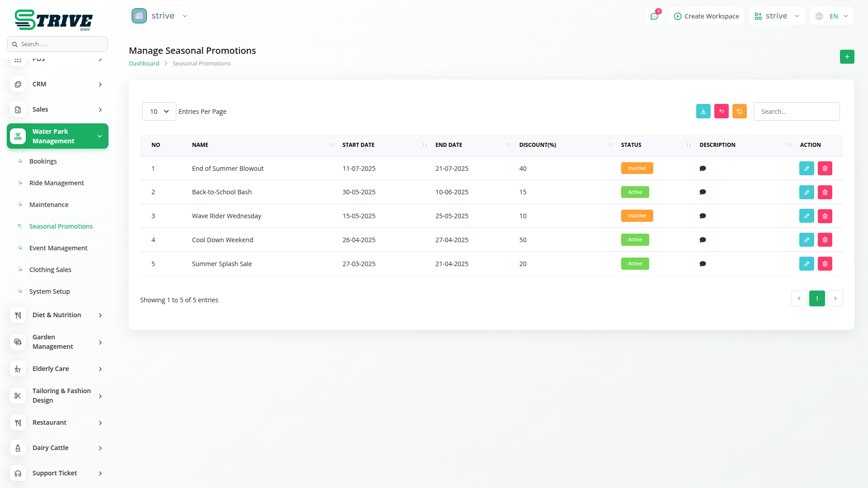View description of Wave Rider Wednesday
Viewport: 868px width, 488px height.
(x=703, y=216)
